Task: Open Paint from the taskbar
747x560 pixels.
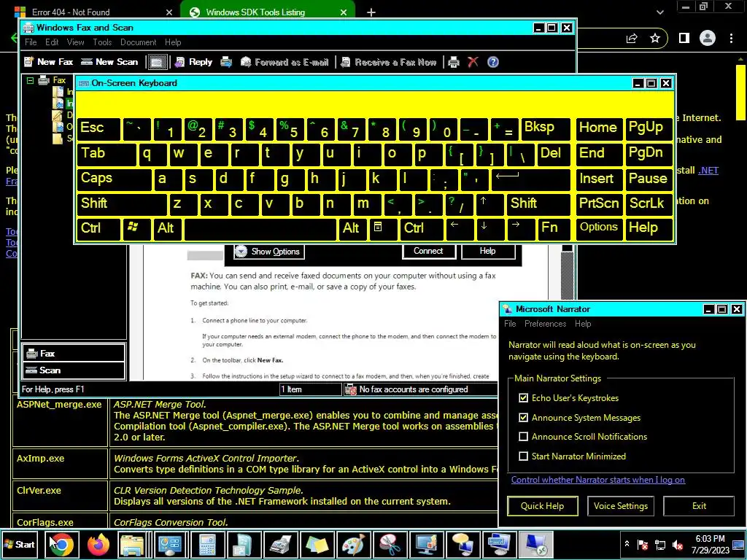Action: tap(353, 544)
